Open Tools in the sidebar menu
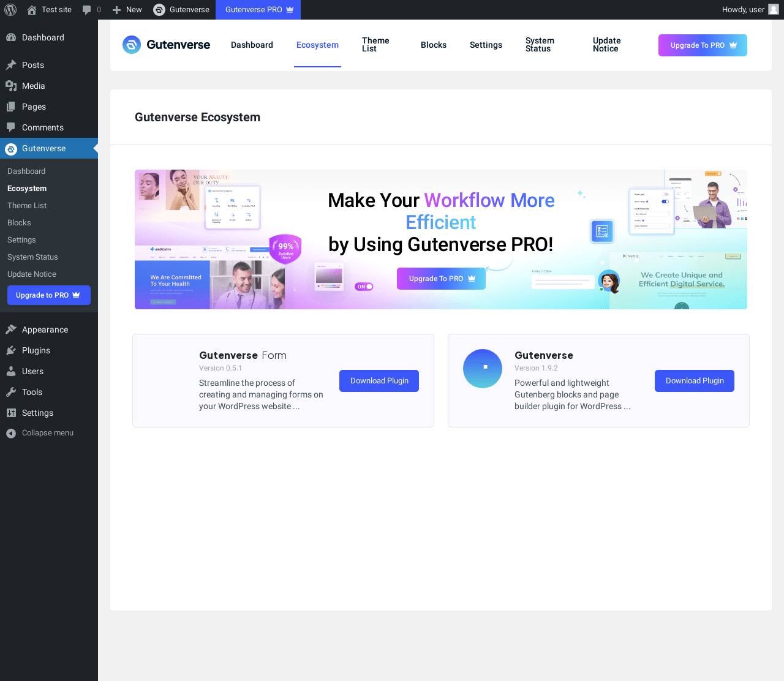The width and height of the screenshot is (784, 681). tap(49, 392)
